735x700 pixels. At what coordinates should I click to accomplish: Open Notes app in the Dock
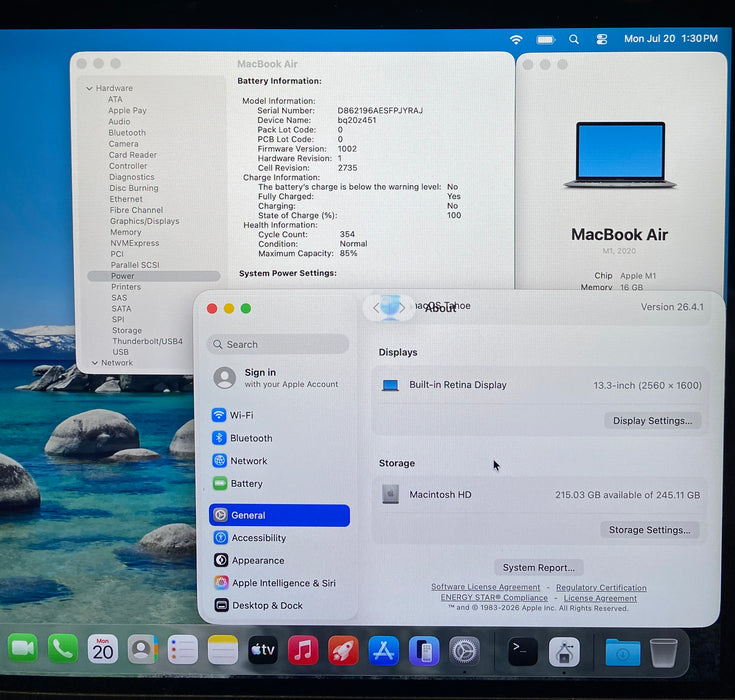click(x=223, y=650)
